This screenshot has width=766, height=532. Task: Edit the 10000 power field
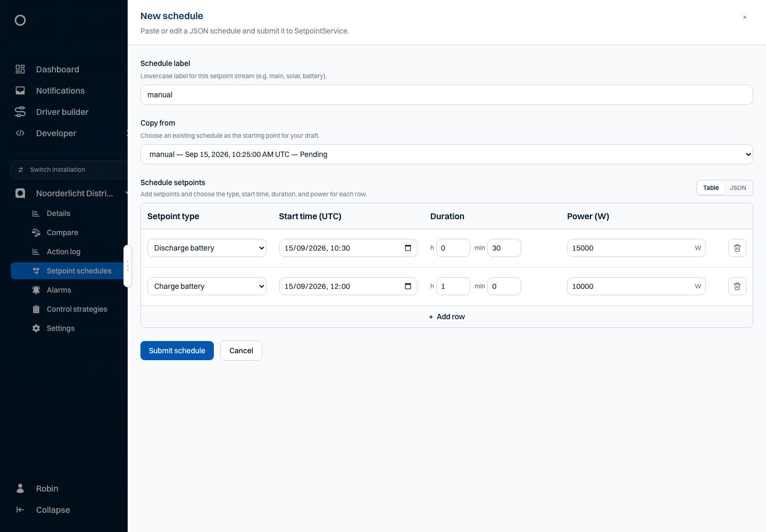tap(636, 286)
